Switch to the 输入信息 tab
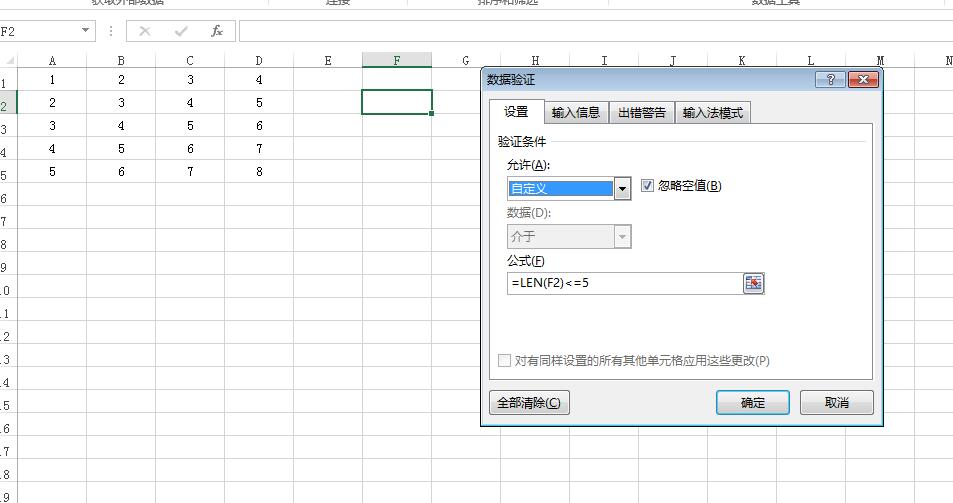This screenshot has width=953, height=503. pos(576,112)
